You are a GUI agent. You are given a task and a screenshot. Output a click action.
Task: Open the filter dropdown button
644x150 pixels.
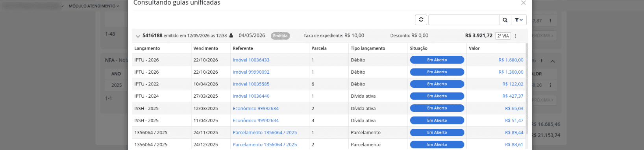point(518,20)
